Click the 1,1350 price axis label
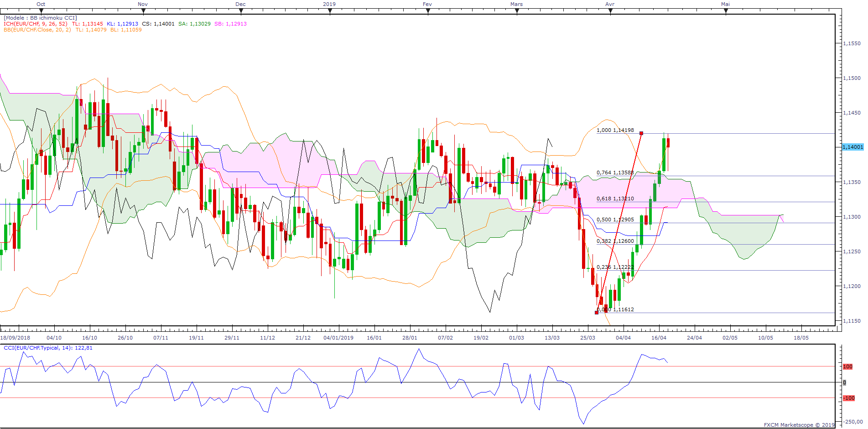Image resolution: width=868 pixels, height=429 pixels. [852, 182]
